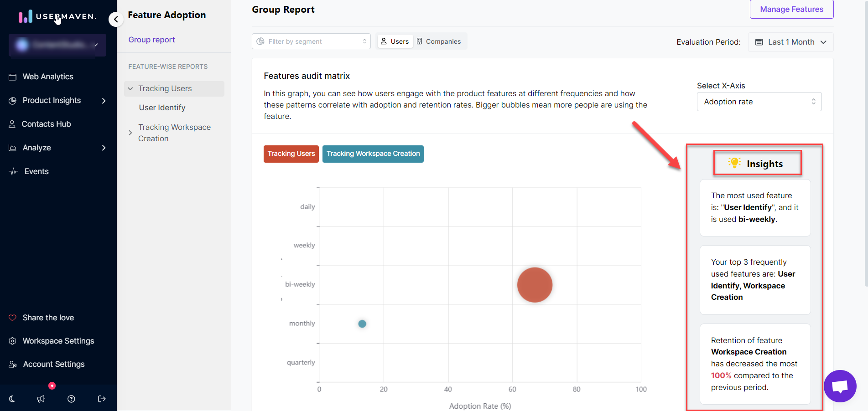The width and height of the screenshot is (868, 411).
Task: Open Contacts Hub via its person icon
Action: click(13, 124)
